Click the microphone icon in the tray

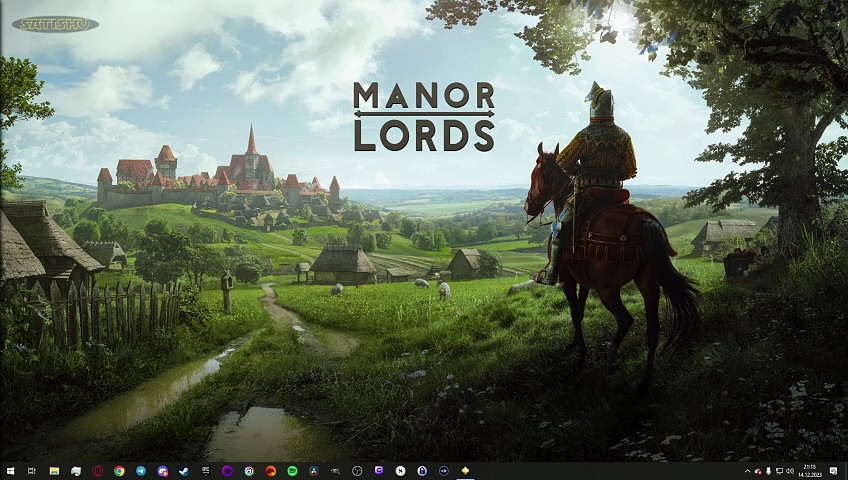[x=768, y=471]
